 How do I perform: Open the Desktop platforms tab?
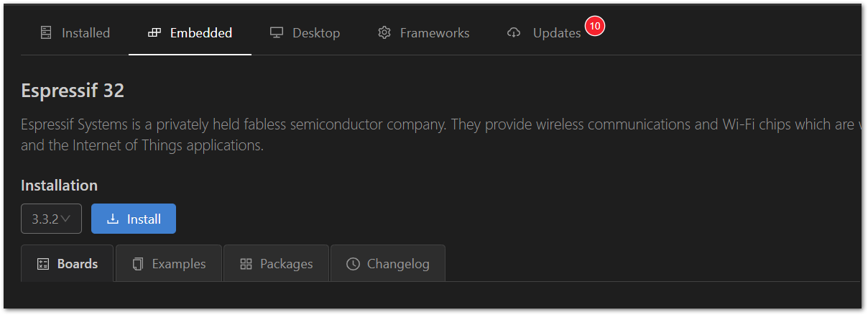point(305,33)
